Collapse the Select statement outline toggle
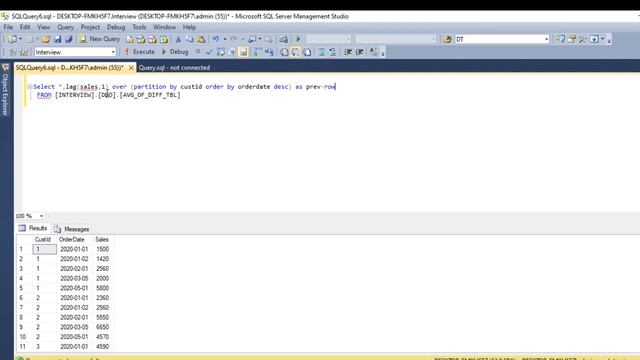This screenshot has height=360, width=640. (x=30, y=87)
